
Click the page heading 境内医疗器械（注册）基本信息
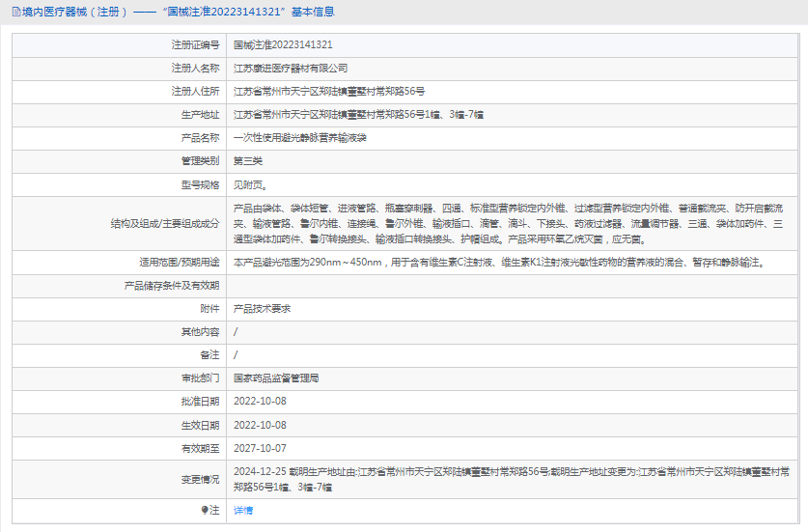click(x=173, y=12)
